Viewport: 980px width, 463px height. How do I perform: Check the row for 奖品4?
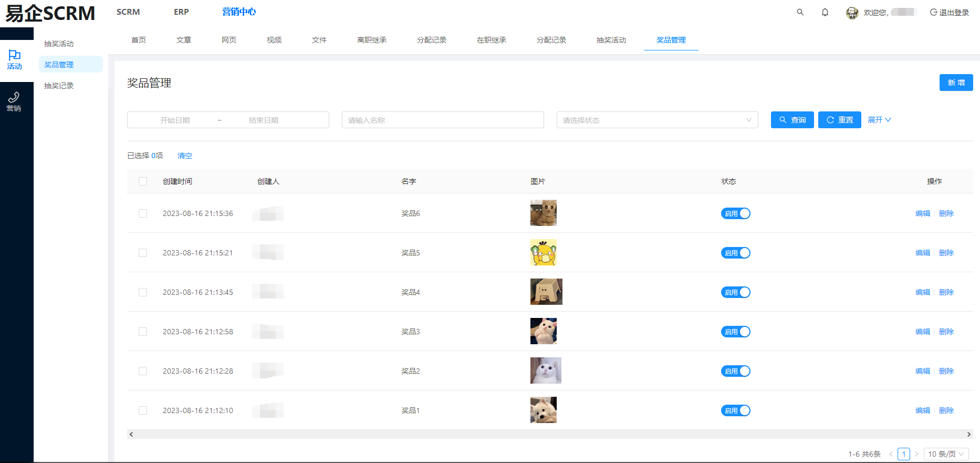(x=143, y=292)
